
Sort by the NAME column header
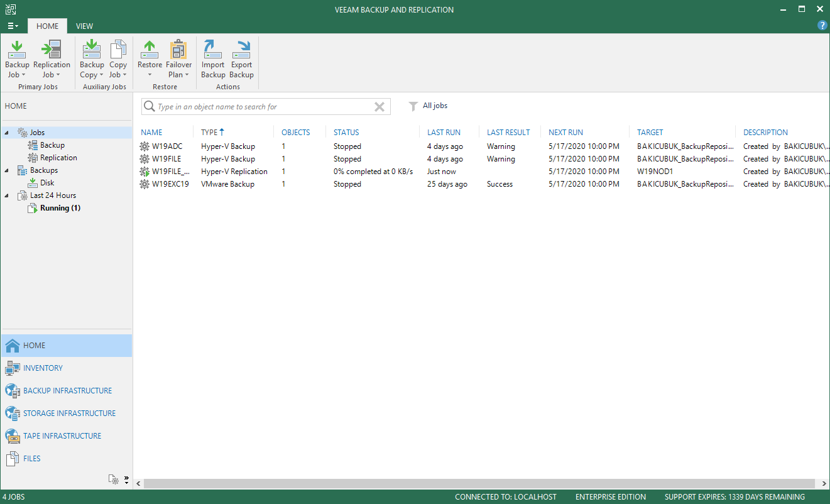[151, 133]
